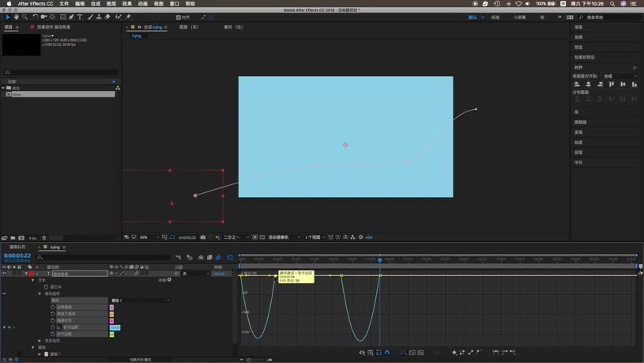644x363 pixels.
Task: Click the red layer label color swatch
Action: click(32, 274)
